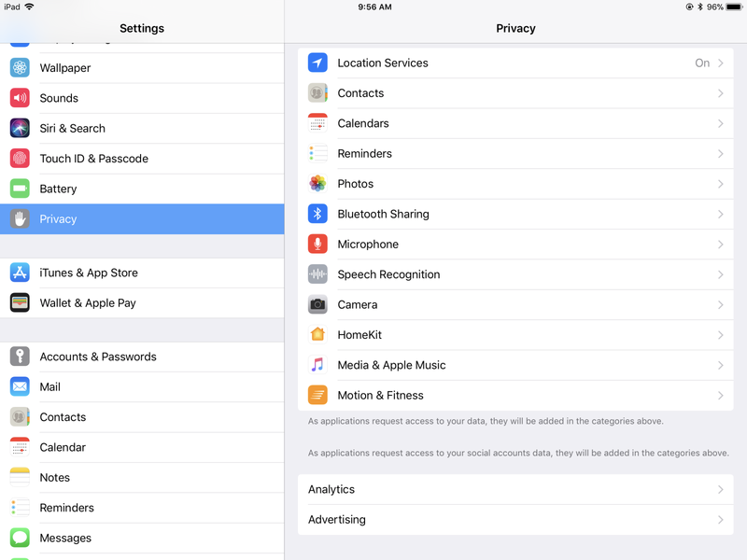This screenshot has width=747, height=560.
Task: Tap the Speech Recognition waveform icon
Action: click(317, 274)
